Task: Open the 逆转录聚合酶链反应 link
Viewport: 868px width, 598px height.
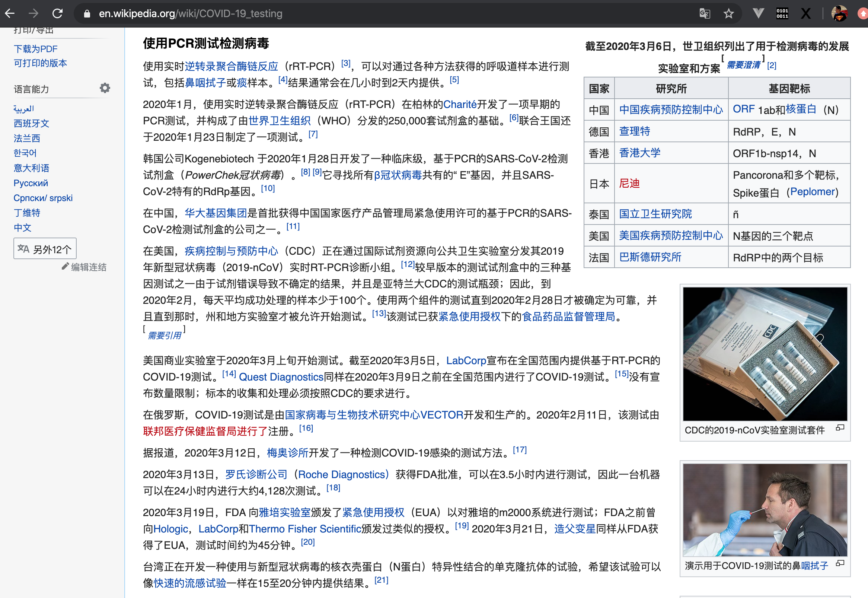Action: (x=232, y=67)
